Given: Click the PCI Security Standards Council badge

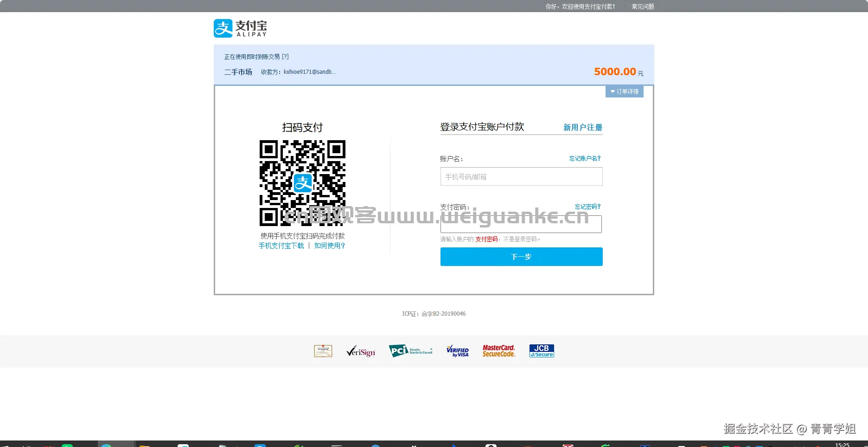Looking at the screenshot, I should 410,351.
